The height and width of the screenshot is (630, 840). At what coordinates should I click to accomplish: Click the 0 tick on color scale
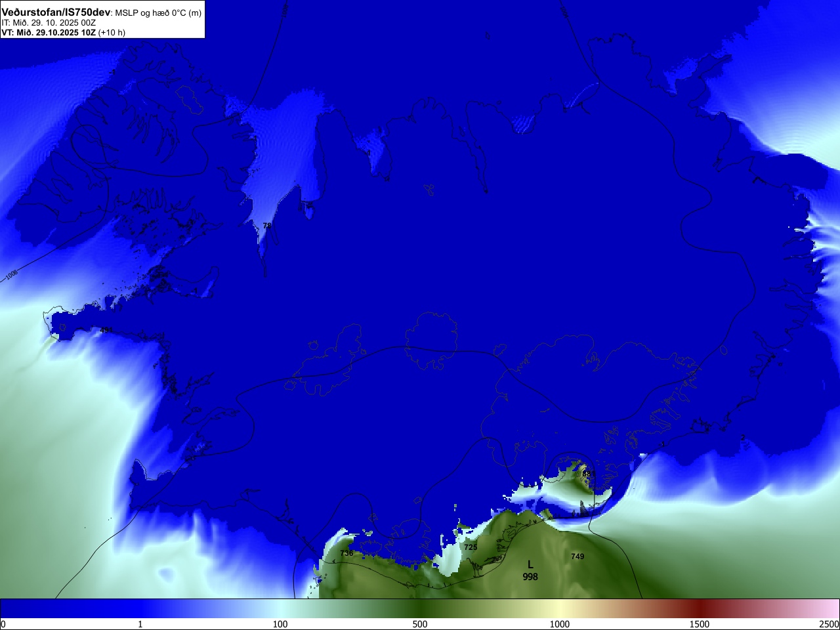(x=3, y=624)
